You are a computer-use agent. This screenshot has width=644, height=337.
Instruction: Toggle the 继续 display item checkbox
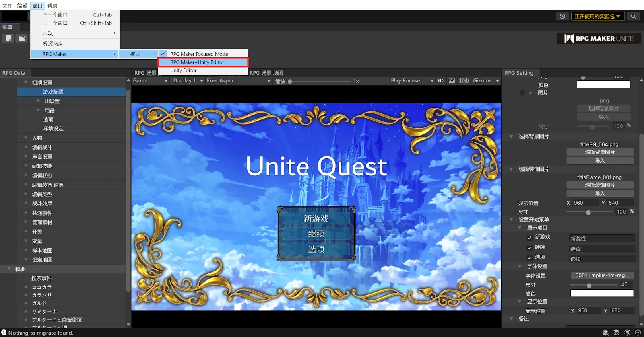(x=529, y=247)
